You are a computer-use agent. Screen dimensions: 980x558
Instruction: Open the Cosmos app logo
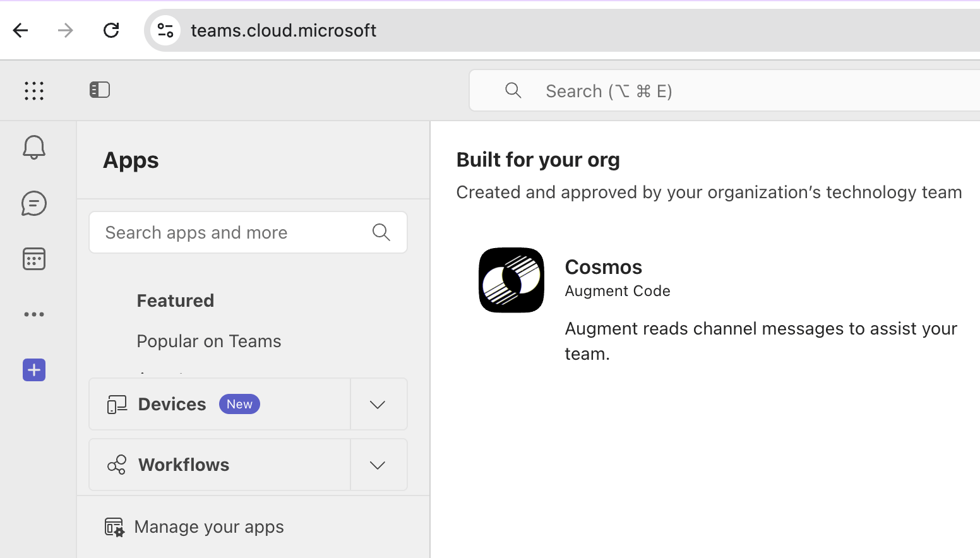click(511, 280)
